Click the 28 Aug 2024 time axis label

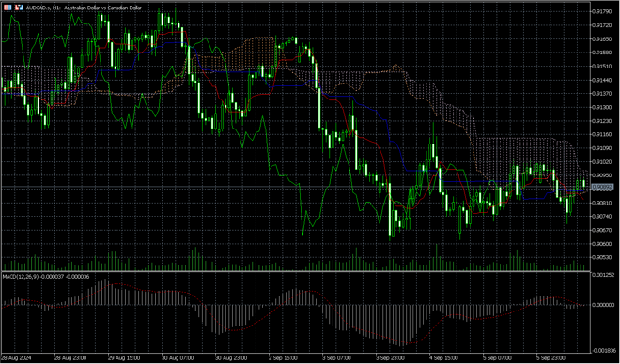[15, 358]
